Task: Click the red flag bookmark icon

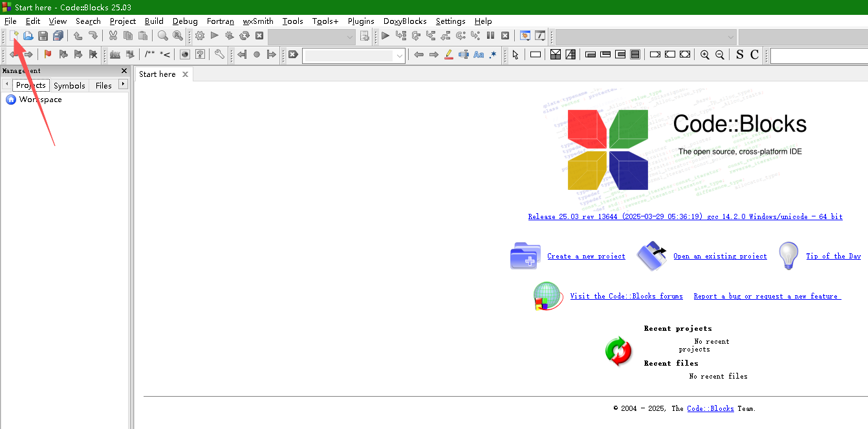Action: pos(48,55)
